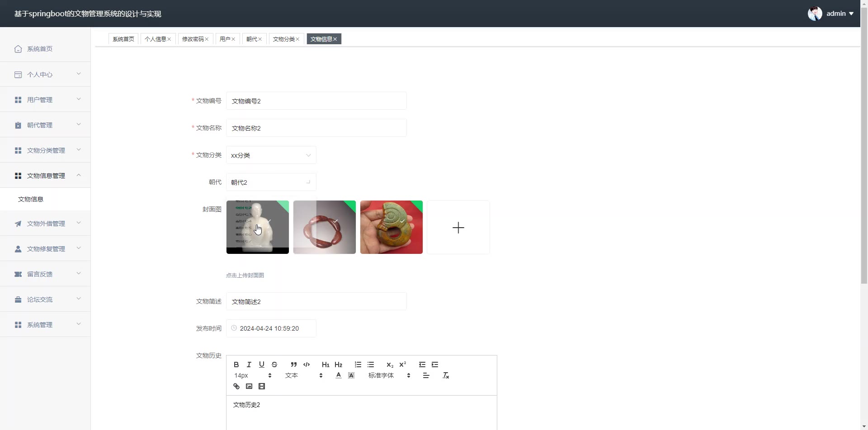Go to 系统首页 in the sidebar

tap(45, 49)
